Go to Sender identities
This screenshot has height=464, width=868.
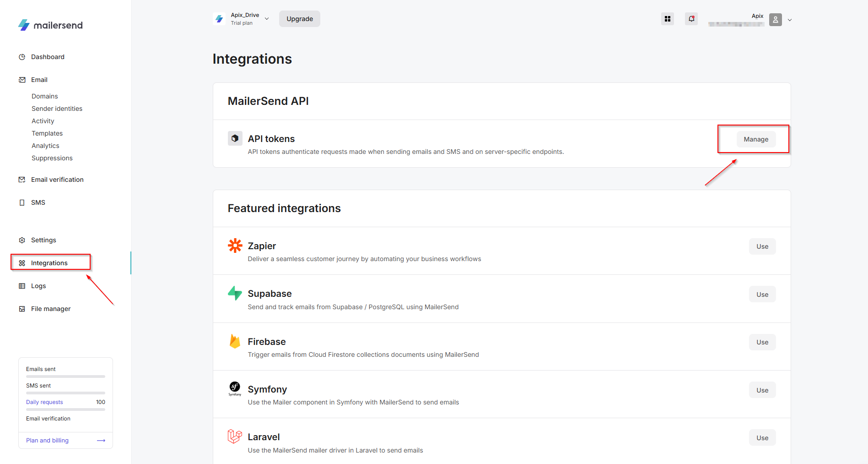point(57,109)
